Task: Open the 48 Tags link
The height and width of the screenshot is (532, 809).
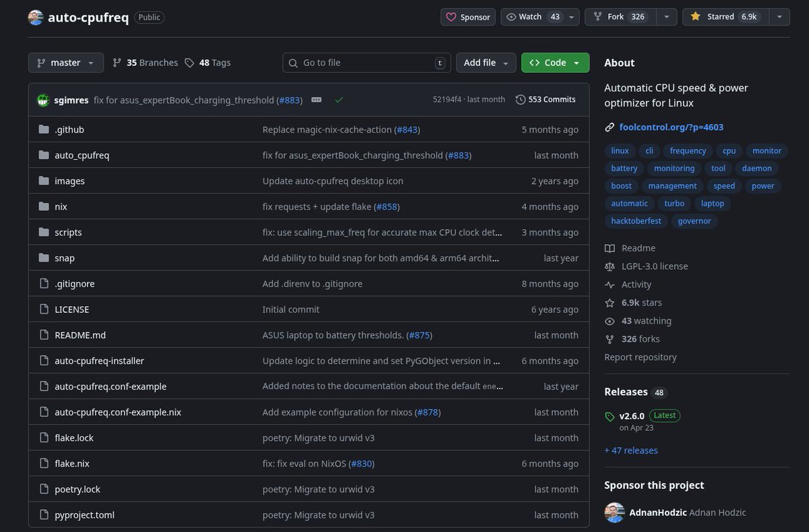Action: (208, 63)
